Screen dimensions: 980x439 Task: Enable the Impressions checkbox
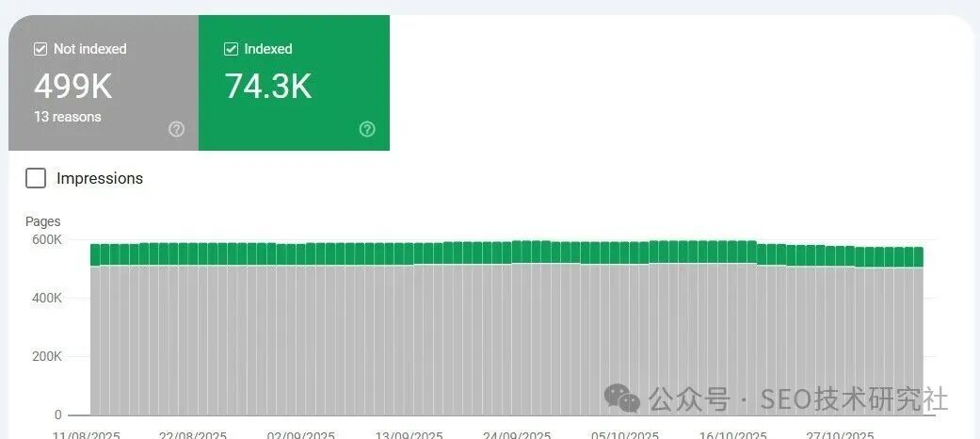click(x=36, y=178)
